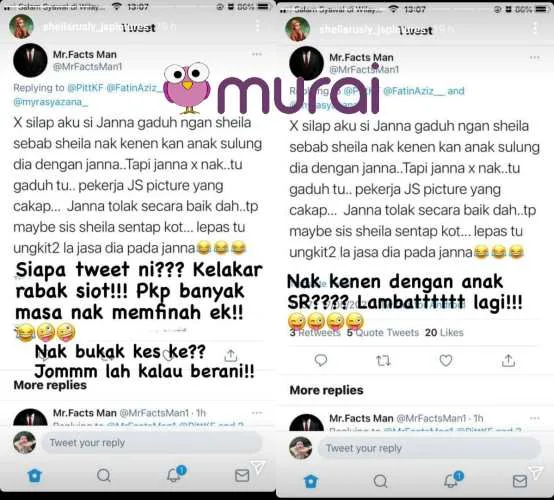Tap reply icon in right tweet
The height and width of the screenshot is (500, 554).
pos(320,360)
